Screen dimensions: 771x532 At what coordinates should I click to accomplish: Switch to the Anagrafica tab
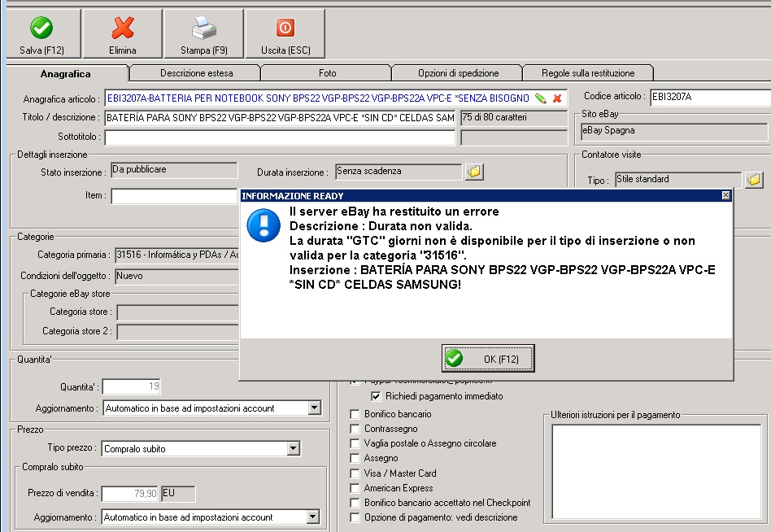(65, 74)
